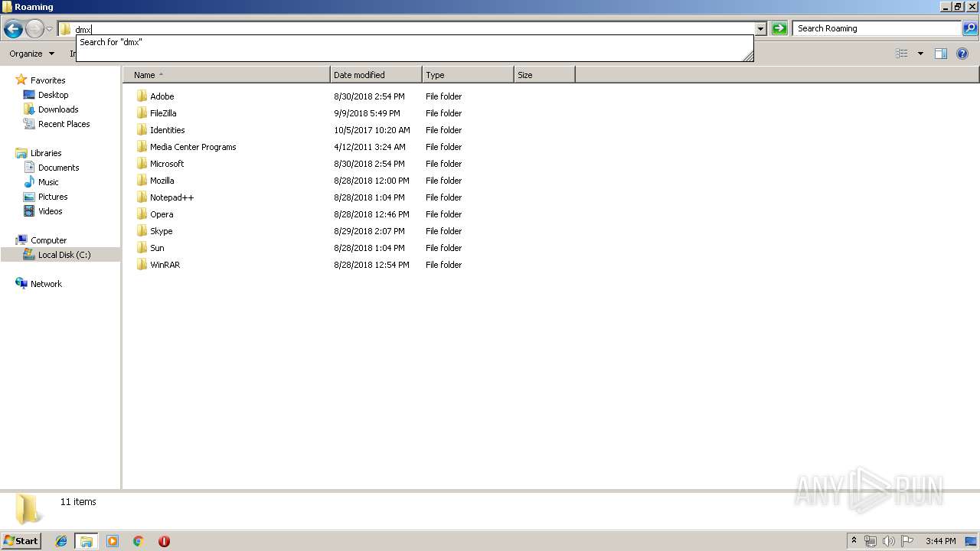Select Network in navigation pane
Screen dimensions: 980x551
[x=46, y=284]
